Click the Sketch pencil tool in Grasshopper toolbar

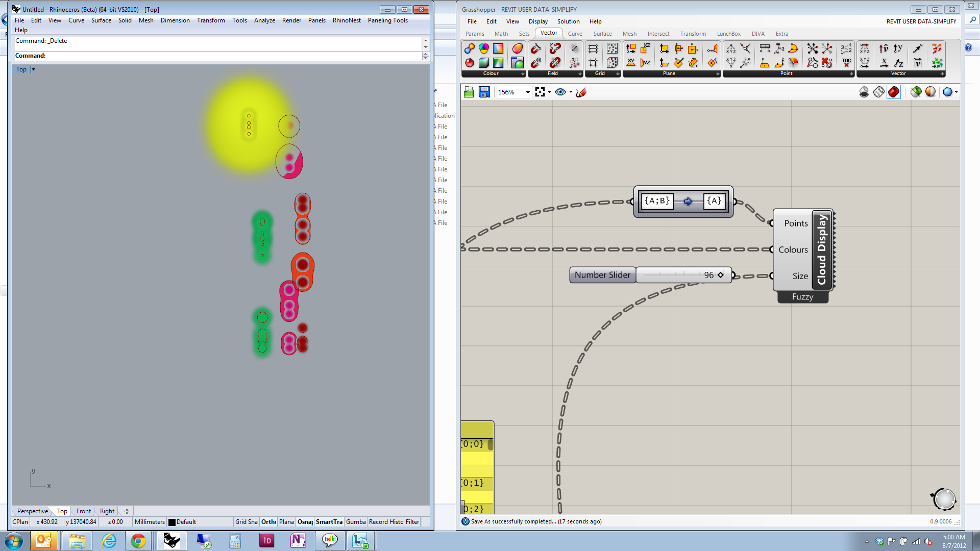click(x=581, y=92)
